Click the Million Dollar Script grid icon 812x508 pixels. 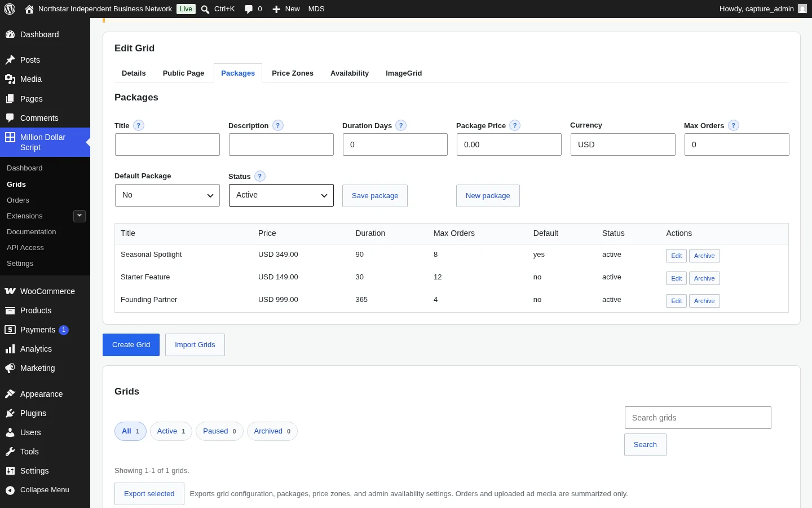point(10,137)
